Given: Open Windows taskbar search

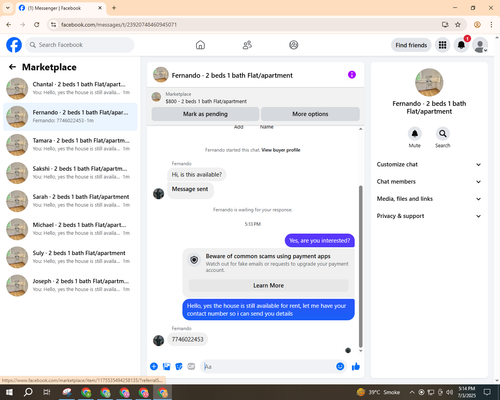Looking at the screenshot, I should tap(28, 392).
